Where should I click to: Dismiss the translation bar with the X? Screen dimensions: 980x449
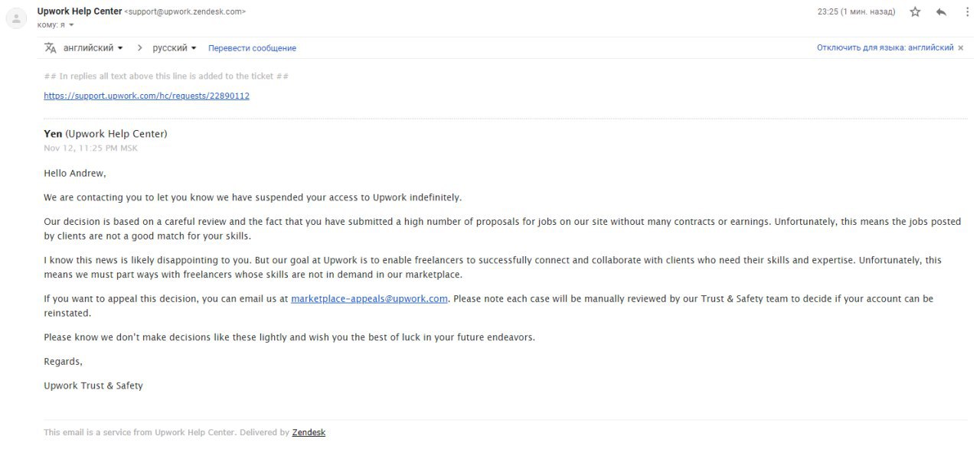[961, 48]
